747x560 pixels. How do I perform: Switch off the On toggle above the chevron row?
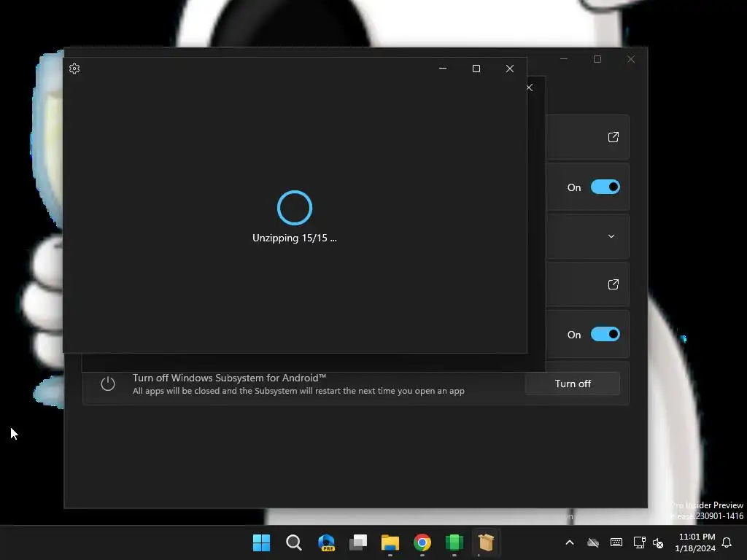coord(605,187)
